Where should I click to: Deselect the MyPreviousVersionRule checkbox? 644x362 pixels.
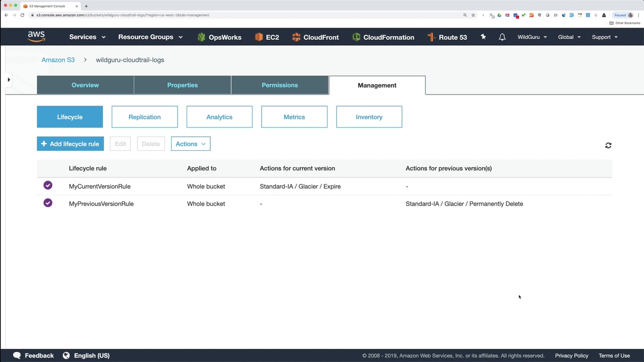point(48,203)
